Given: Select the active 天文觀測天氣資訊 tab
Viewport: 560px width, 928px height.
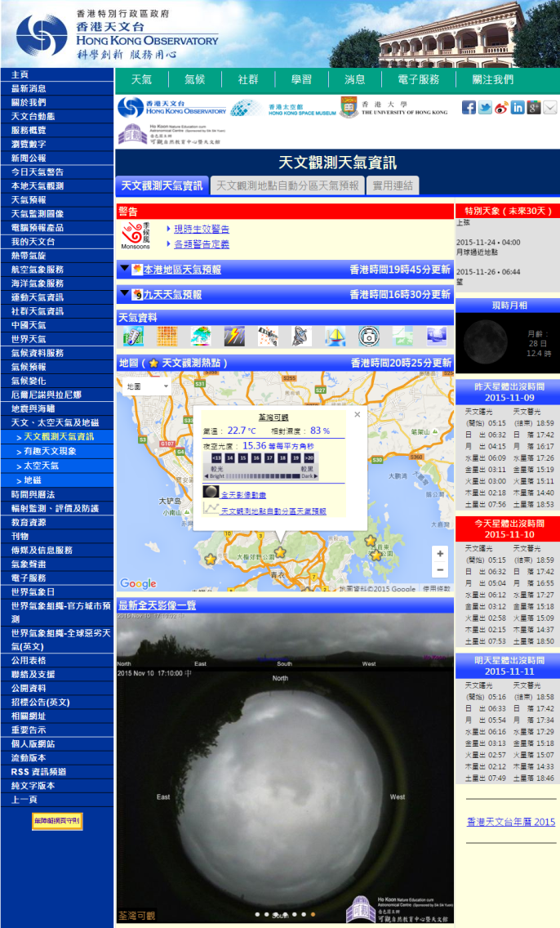Looking at the screenshot, I should [x=162, y=185].
